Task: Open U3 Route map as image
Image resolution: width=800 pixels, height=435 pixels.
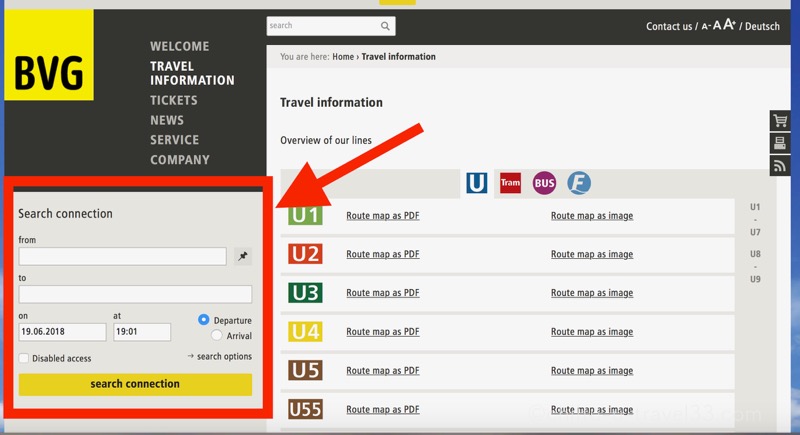Action: [592, 293]
